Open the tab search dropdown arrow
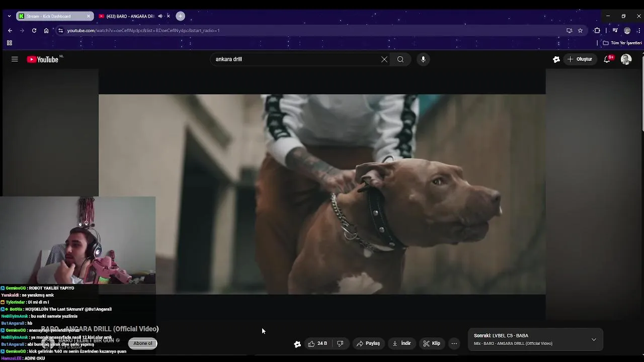This screenshot has width=644, height=362. 9,16
